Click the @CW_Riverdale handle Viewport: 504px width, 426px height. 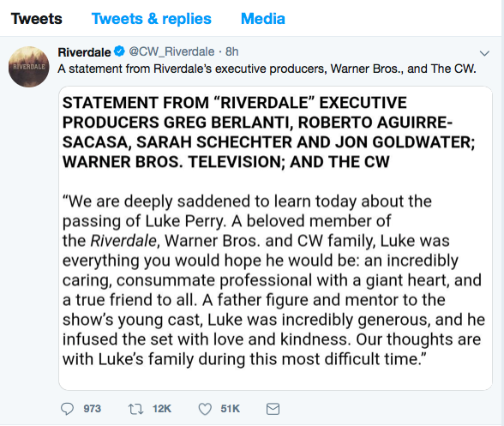pos(171,51)
